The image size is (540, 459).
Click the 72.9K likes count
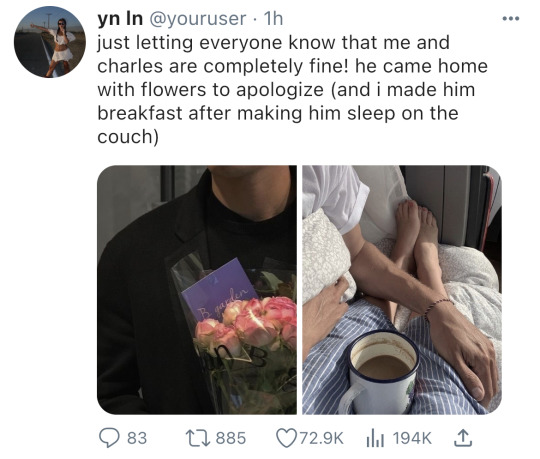click(x=322, y=438)
